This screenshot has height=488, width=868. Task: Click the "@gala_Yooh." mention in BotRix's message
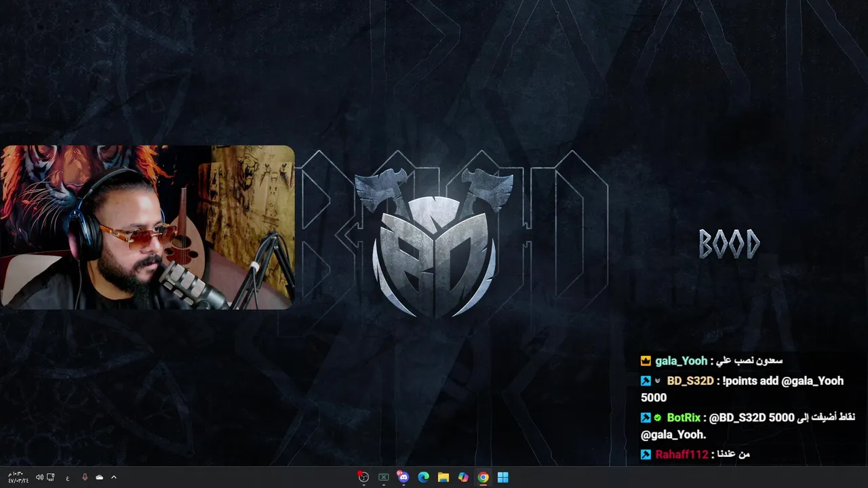(x=673, y=435)
